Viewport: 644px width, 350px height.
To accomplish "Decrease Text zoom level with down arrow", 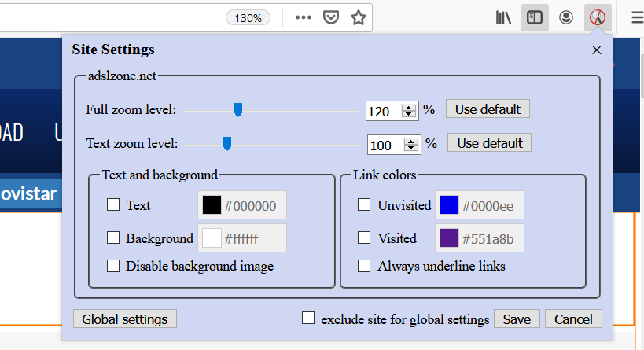I will tap(410, 148).
